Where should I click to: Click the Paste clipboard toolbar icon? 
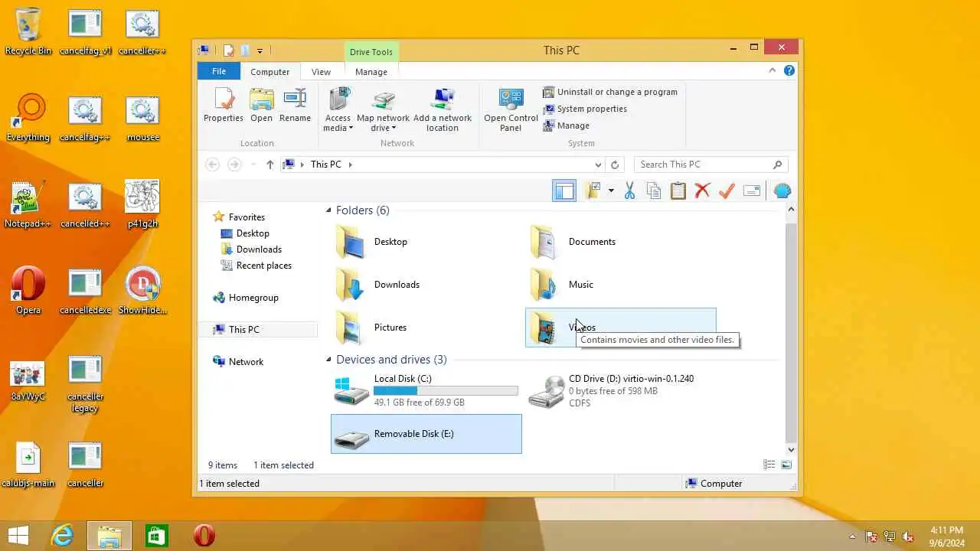click(678, 191)
